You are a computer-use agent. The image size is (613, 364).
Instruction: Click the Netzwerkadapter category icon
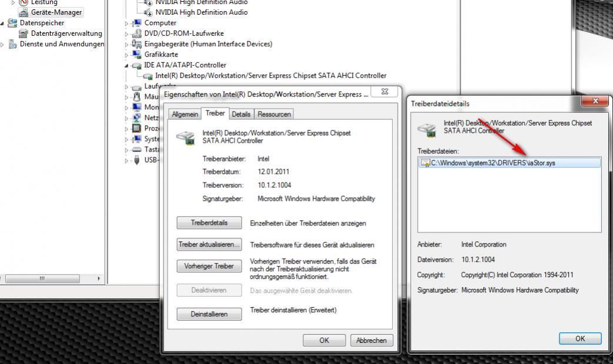[x=136, y=118]
